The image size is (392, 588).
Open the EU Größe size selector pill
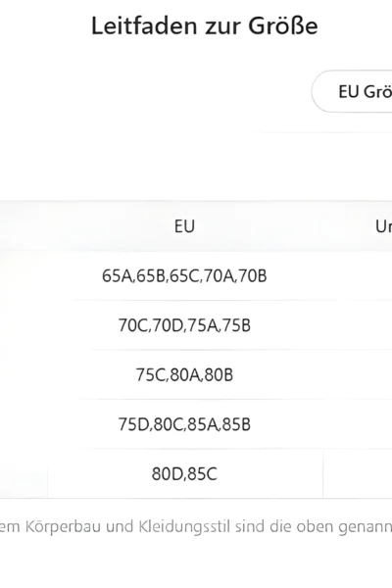coord(352,91)
